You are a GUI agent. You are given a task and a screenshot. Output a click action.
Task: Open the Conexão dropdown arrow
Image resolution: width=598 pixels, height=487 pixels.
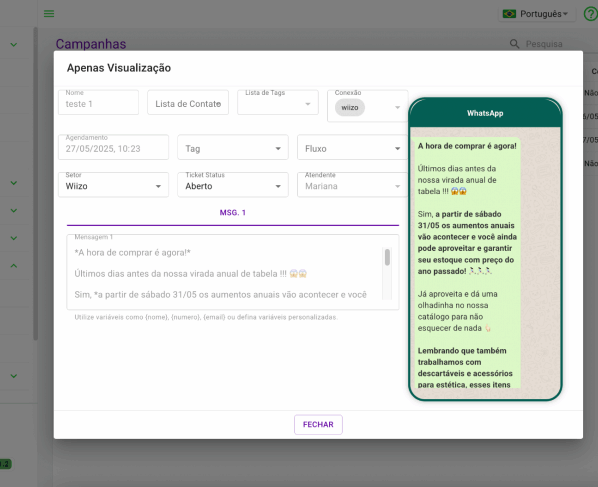(x=397, y=108)
